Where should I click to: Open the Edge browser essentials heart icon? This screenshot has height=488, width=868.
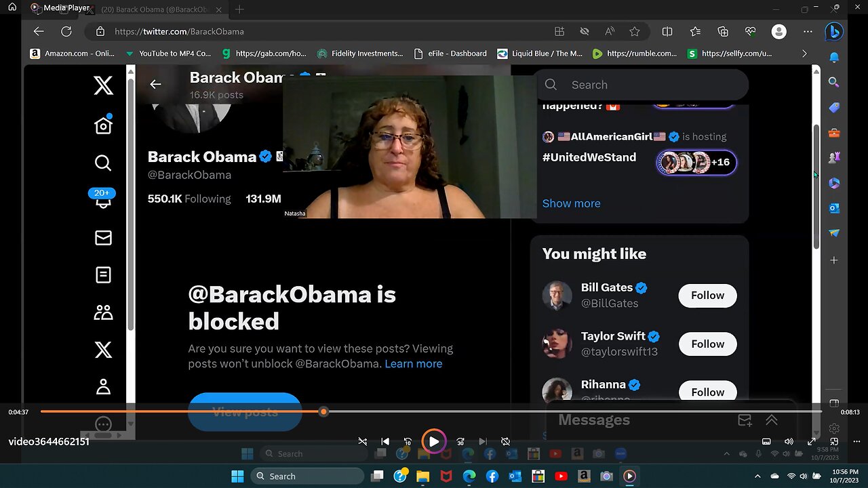click(750, 31)
